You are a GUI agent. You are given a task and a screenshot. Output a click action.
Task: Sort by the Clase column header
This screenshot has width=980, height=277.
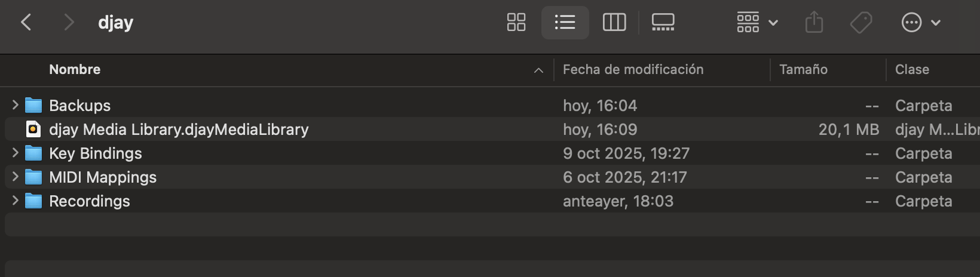[x=912, y=70]
